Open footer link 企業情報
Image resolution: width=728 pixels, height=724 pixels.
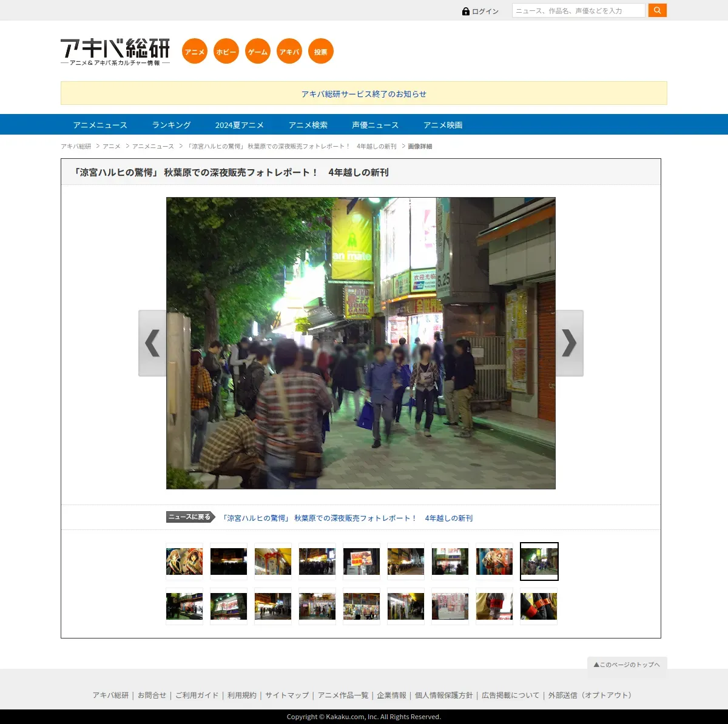click(x=391, y=695)
